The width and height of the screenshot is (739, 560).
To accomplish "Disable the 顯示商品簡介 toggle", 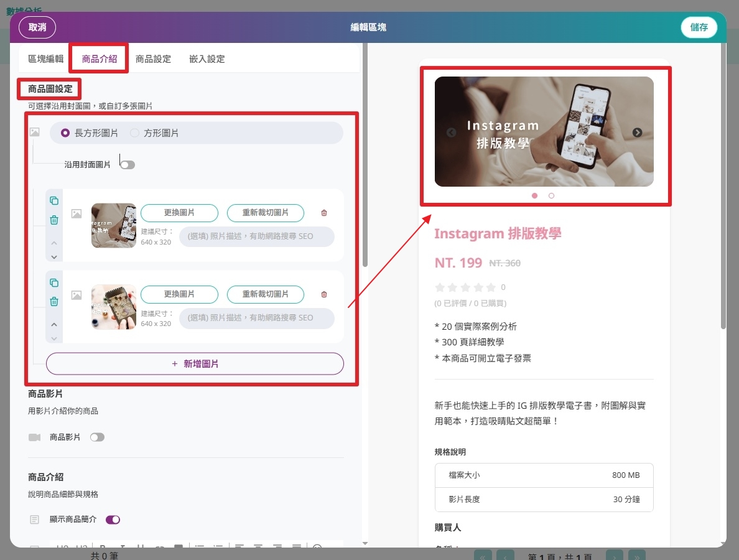I will click(113, 520).
